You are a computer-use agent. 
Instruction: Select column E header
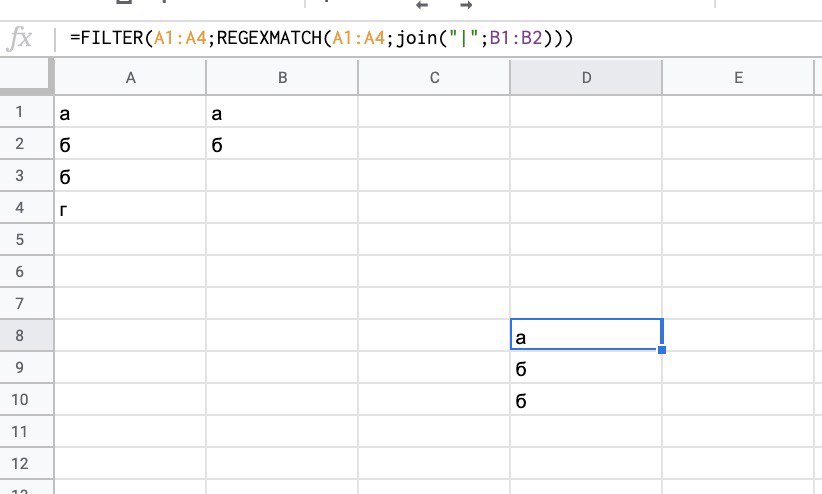click(x=738, y=78)
